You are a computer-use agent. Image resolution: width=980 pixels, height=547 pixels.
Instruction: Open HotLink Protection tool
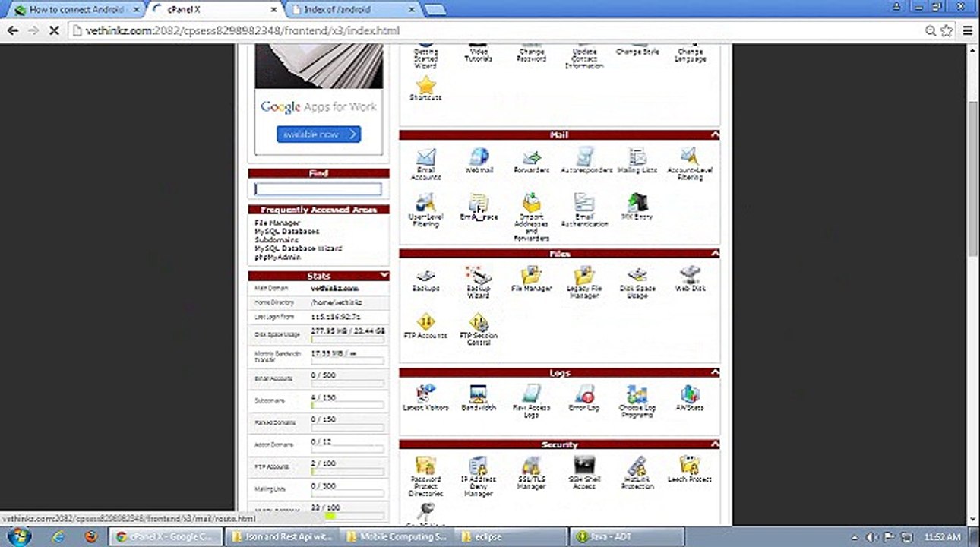[637, 473]
